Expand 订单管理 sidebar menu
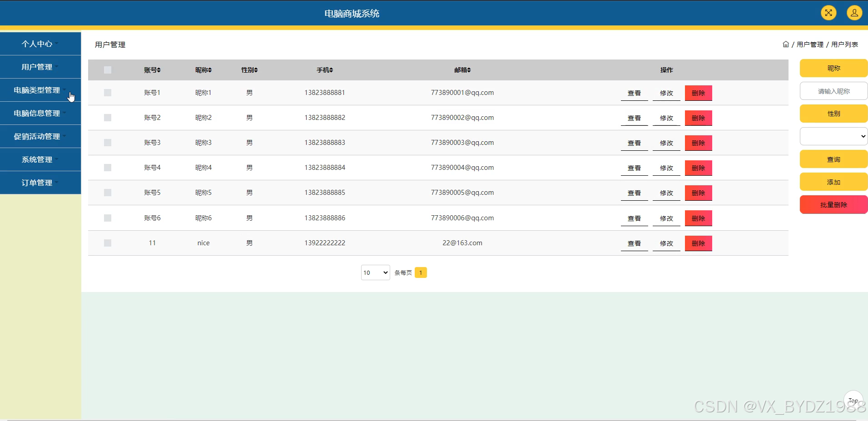The width and height of the screenshot is (868, 421). (x=40, y=183)
